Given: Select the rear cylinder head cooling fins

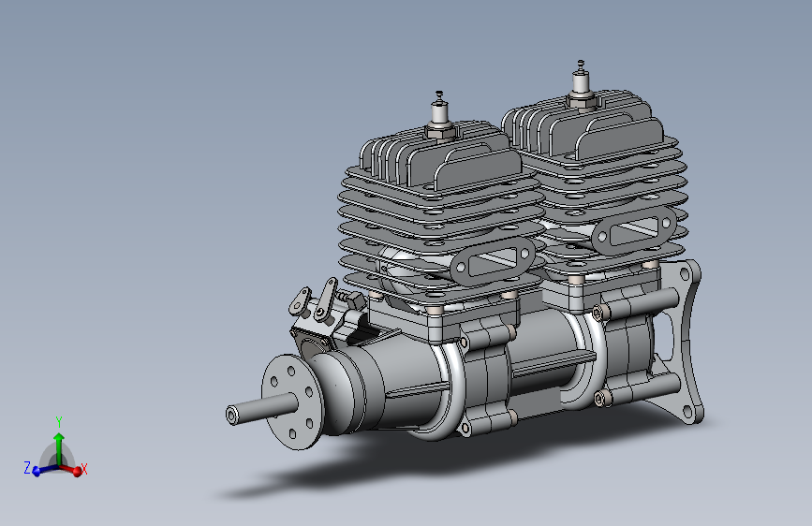Looking at the screenshot, I should click(583, 124).
